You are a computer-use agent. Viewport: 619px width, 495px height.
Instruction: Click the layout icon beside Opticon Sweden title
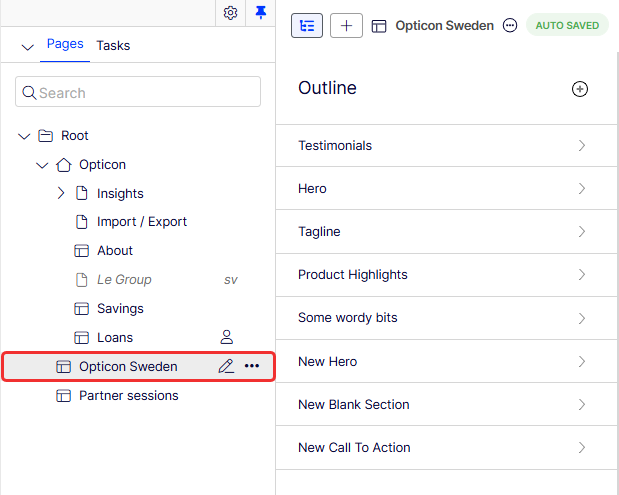coord(379,26)
